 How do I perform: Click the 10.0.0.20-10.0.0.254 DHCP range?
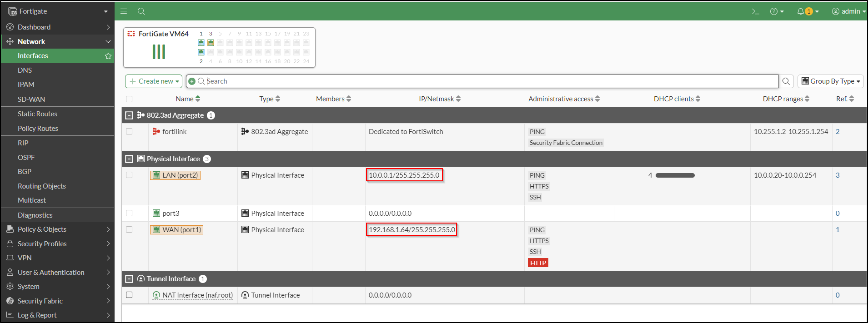(785, 175)
